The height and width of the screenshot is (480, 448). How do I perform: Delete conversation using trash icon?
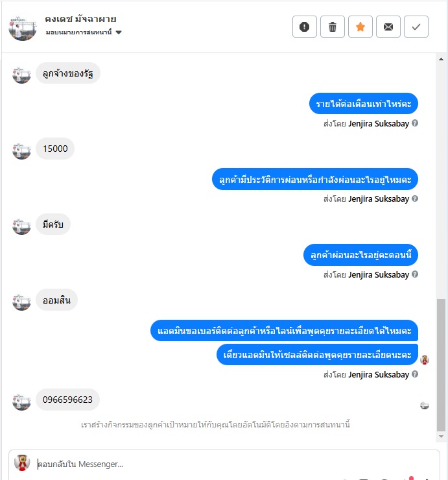(333, 27)
